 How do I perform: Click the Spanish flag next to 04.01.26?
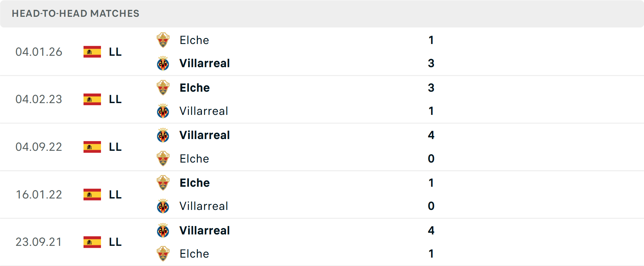(x=92, y=52)
